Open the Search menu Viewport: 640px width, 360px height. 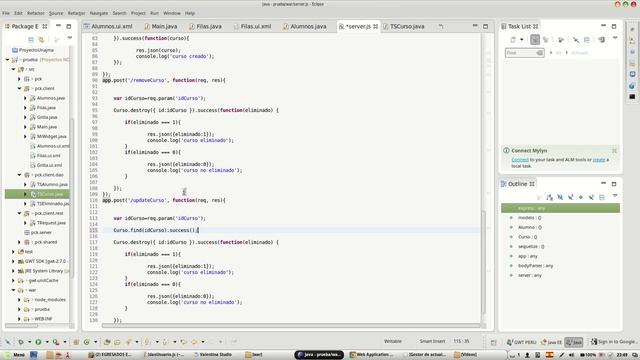click(120, 13)
